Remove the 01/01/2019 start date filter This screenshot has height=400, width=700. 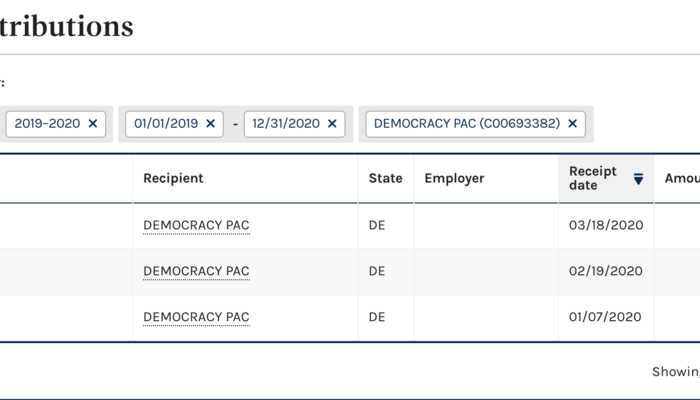click(210, 124)
